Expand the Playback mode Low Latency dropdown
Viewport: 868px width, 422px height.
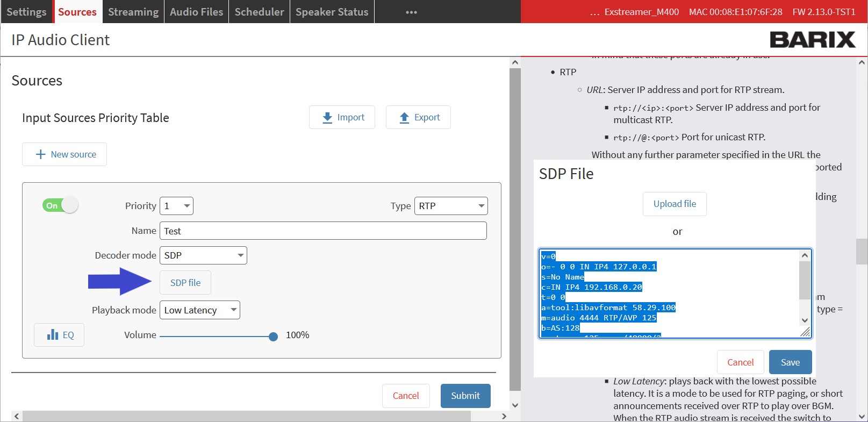click(199, 310)
